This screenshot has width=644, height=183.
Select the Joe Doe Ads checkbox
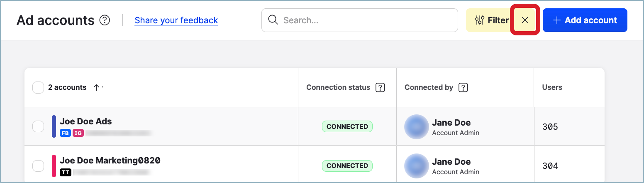click(x=38, y=126)
